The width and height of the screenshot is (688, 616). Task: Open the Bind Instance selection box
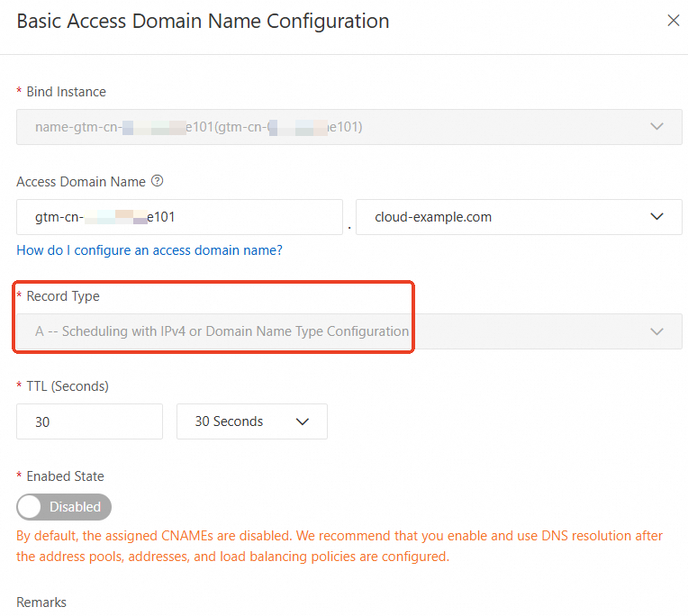pos(349,127)
